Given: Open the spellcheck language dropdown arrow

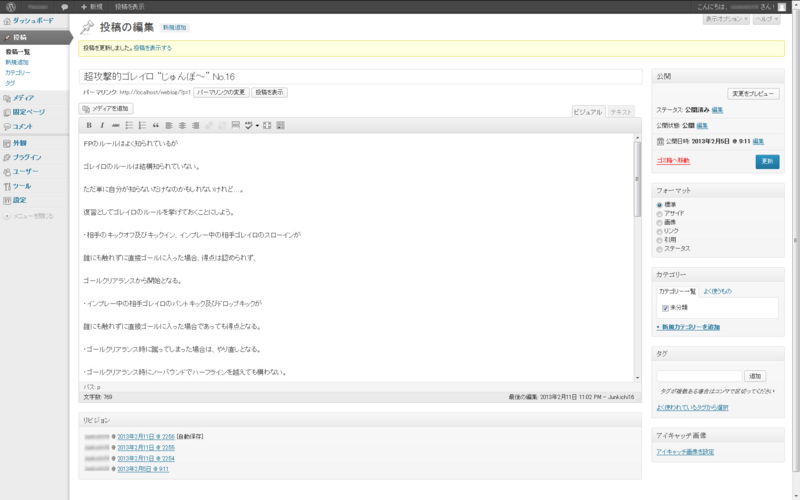Looking at the screenshot, I should pos(257,126).
